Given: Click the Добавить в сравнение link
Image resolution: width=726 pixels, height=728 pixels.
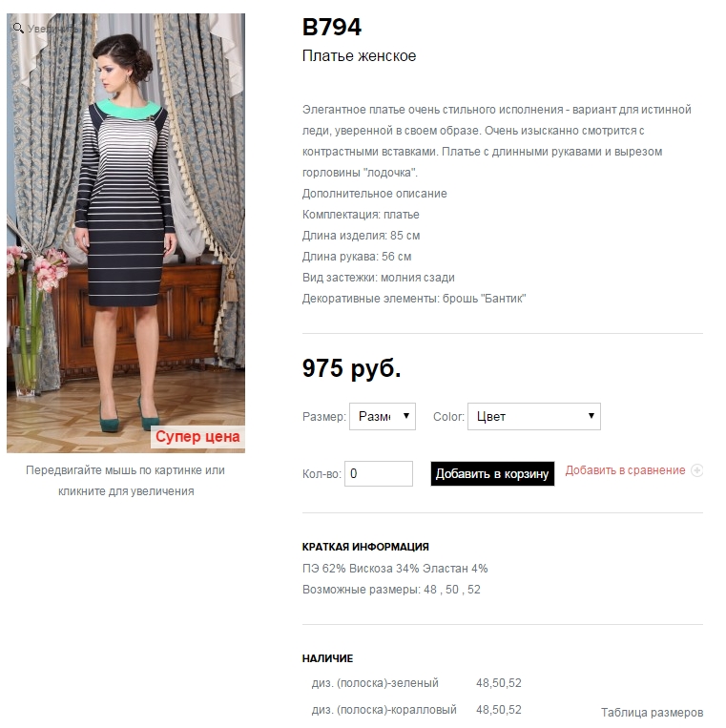Looking at the screenshot, I should [625, 470].
